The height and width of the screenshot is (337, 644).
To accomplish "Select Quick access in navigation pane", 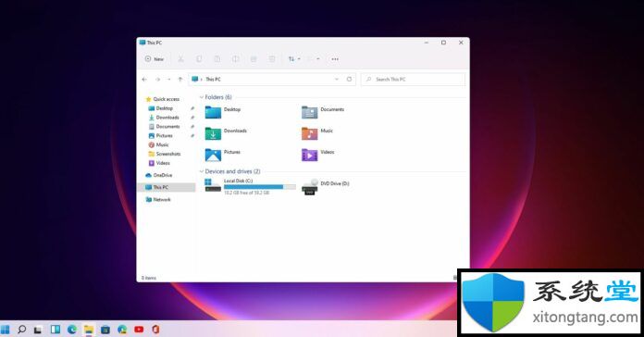I will point(163,99).
